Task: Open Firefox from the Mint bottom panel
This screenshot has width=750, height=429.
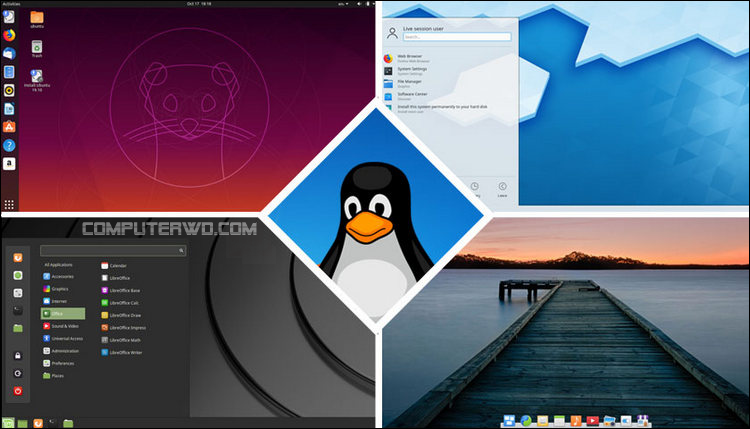Action: click(38, 423)
